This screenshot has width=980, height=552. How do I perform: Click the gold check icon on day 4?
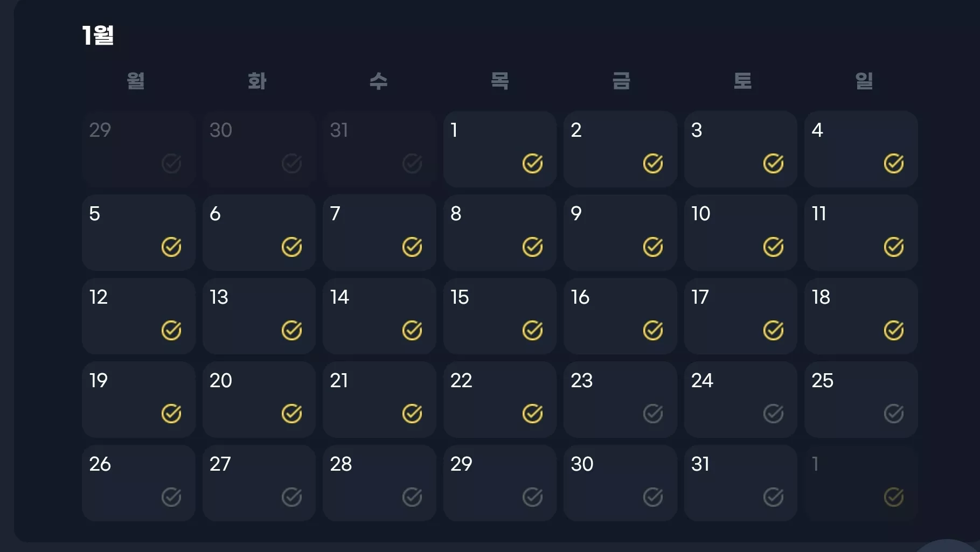coord(894,163)
